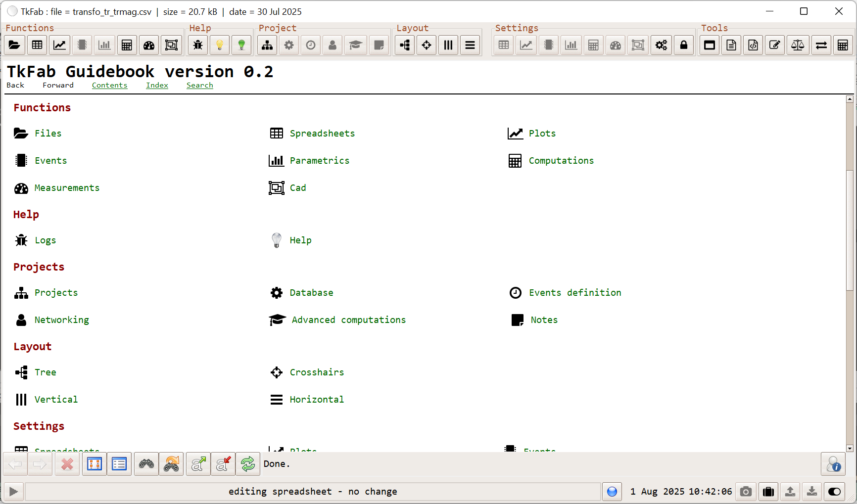Image resolution: width=857 pixels, height=504 pixels.
Task: Select the spreadsheet grid icon in Functions toolbar
Action: click(x=37, y=45)
